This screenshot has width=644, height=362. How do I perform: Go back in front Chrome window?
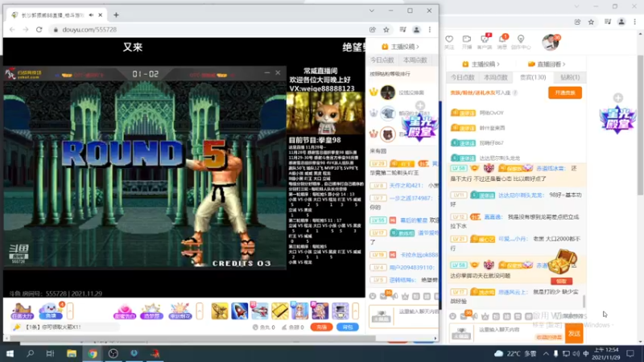point(12,30)
